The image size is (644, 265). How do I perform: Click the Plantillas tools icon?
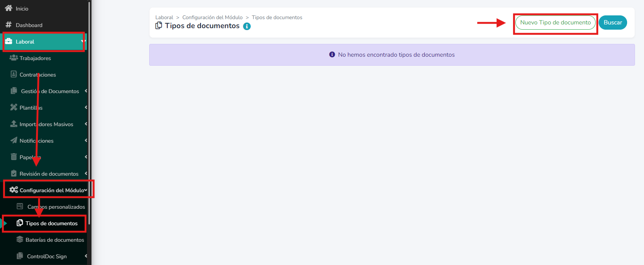(x=14, y=107)
